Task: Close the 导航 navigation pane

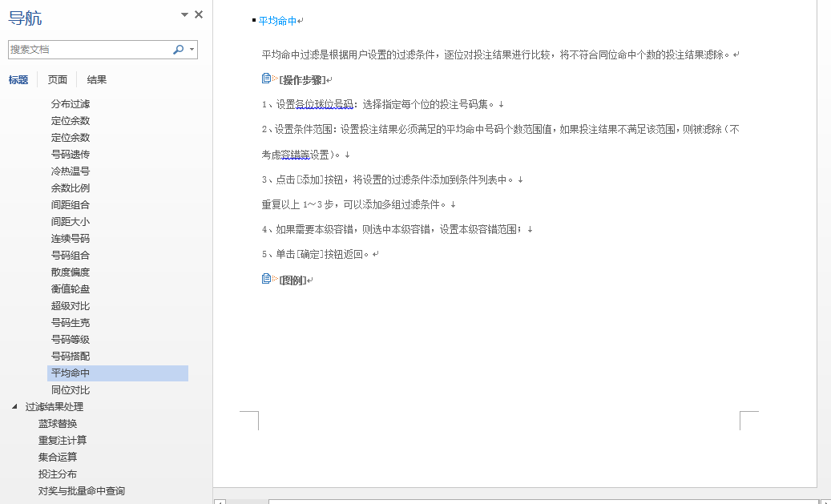Action: [199, 14]
